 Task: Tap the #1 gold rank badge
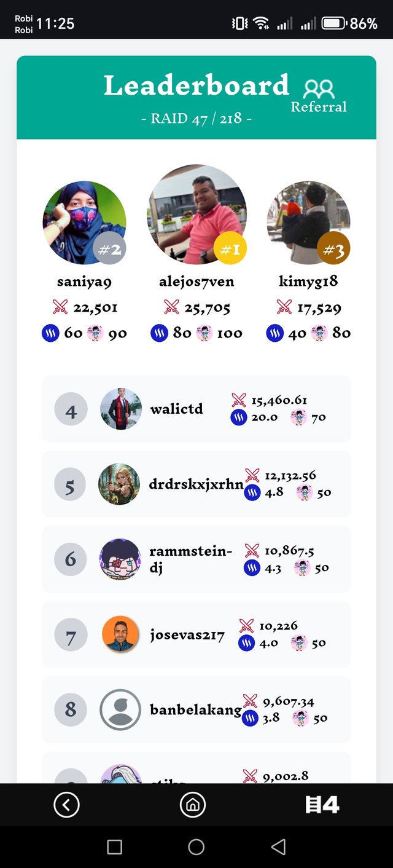pos(230,249)
